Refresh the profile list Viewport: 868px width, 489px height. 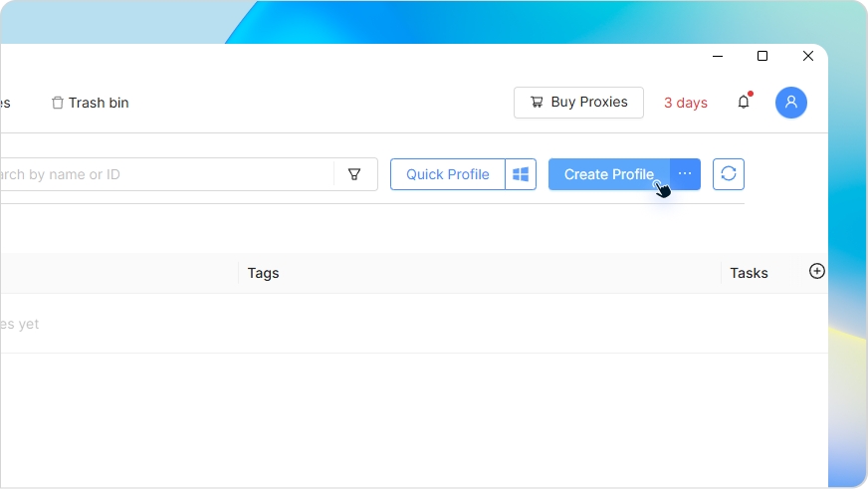click(729, 174)
